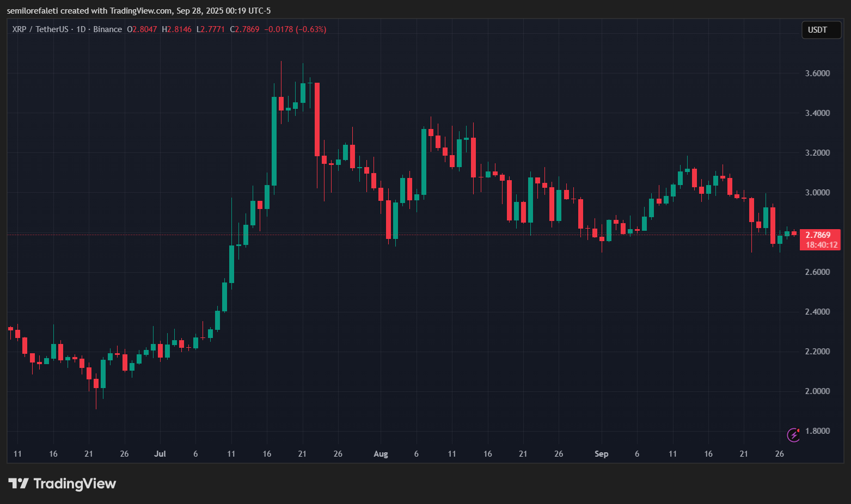The image size is (851, 504).
Task: Click the USDT currency button
Action: coord(821,30)
